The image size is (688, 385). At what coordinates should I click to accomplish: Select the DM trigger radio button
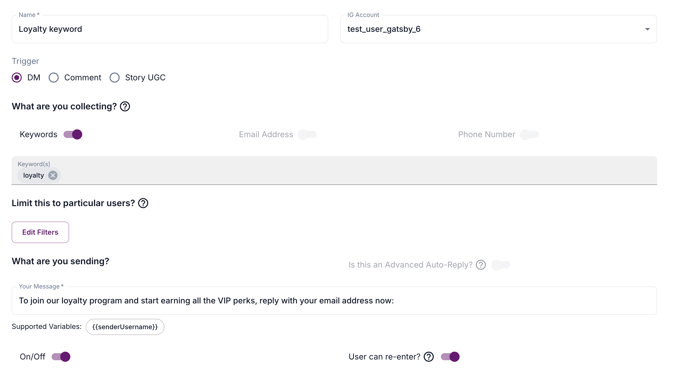pos(17,78)
